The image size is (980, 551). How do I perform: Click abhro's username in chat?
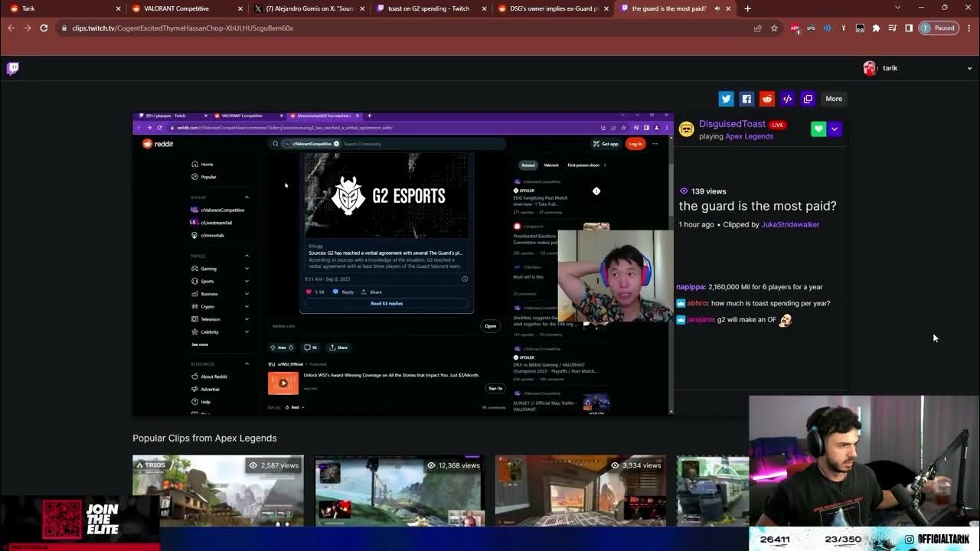[697, 303]
